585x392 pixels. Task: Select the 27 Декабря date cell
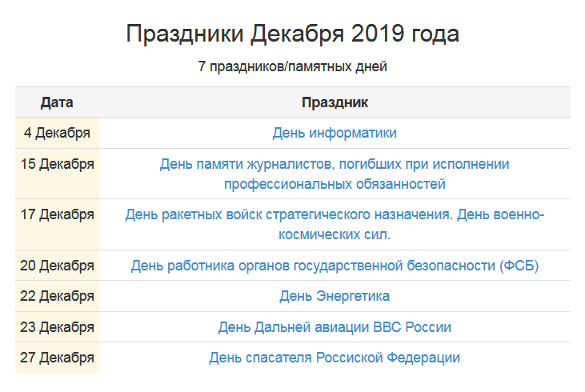tap(57, 358)
